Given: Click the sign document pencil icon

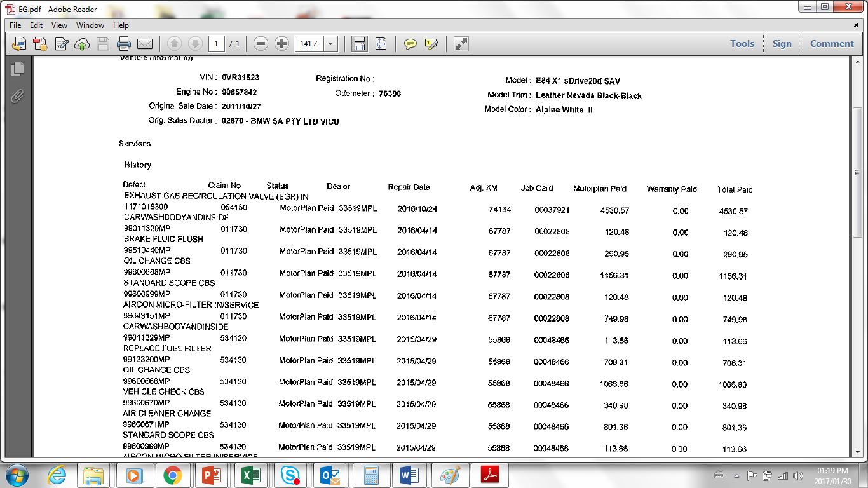Looking at the screenshot, I should (62, 44).
